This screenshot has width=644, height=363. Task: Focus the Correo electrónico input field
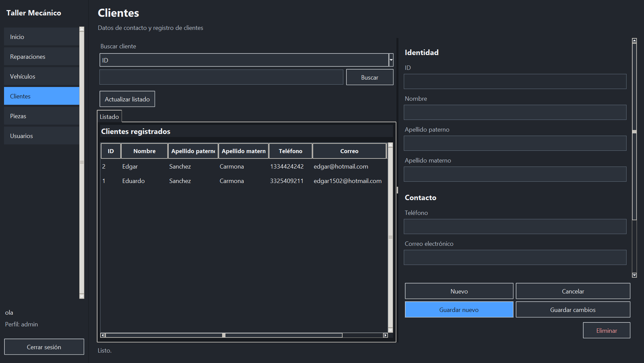click(515, 258)
